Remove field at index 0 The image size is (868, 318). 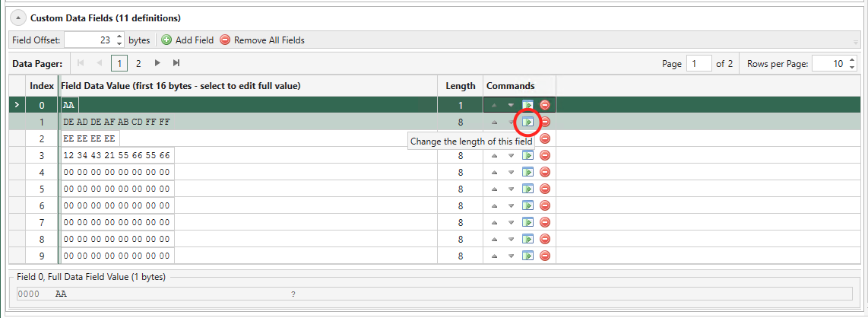coord(545,105)
